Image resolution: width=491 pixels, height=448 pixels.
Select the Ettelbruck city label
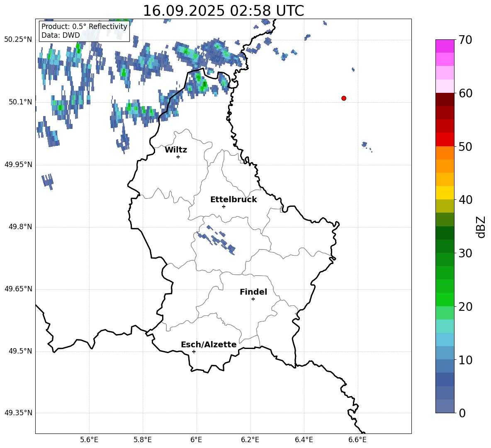(x=233, y=200)
